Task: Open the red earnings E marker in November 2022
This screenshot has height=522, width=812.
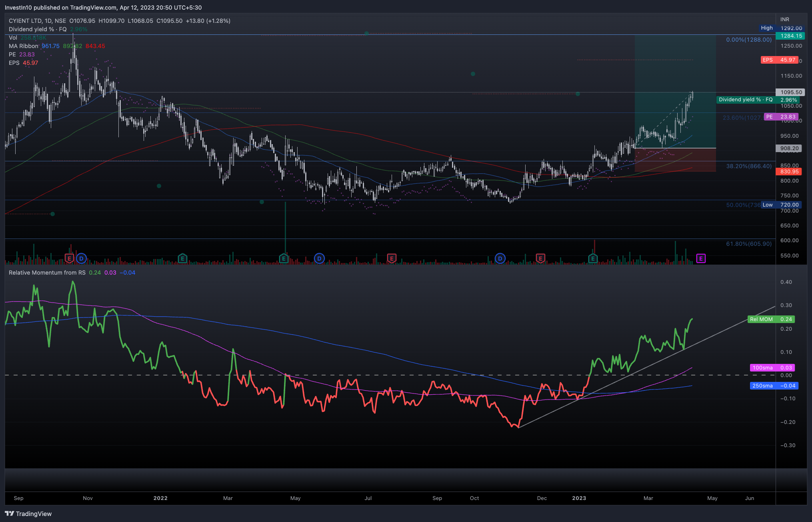Action: pos(540,259)
